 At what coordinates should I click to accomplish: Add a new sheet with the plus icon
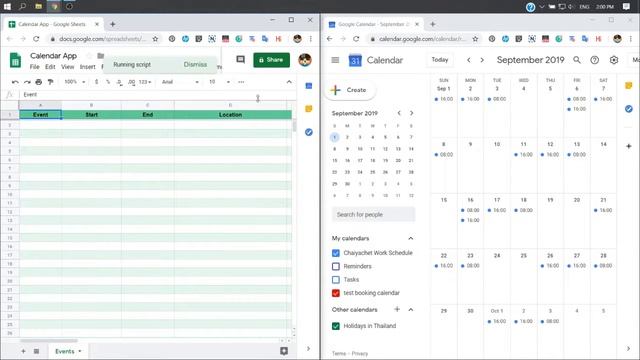(x=23, y=351)
